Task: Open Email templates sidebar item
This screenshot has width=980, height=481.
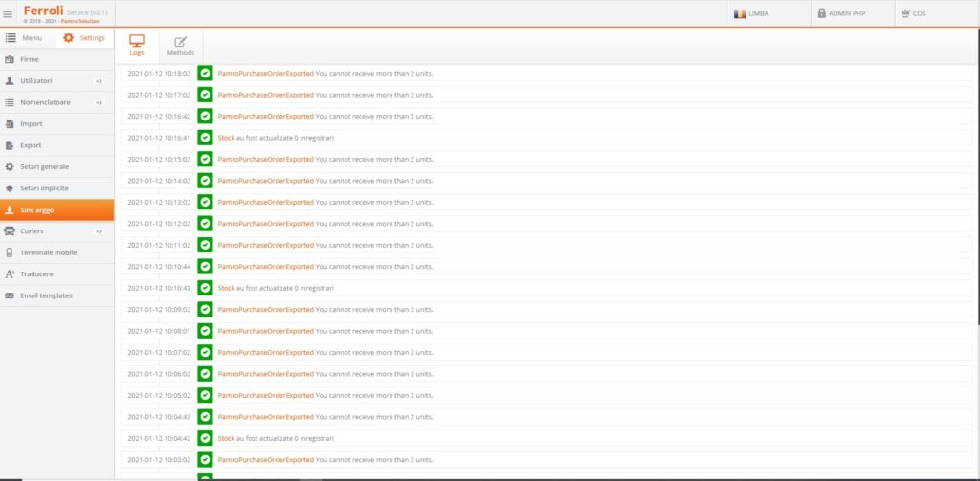Action: (46, 296)
